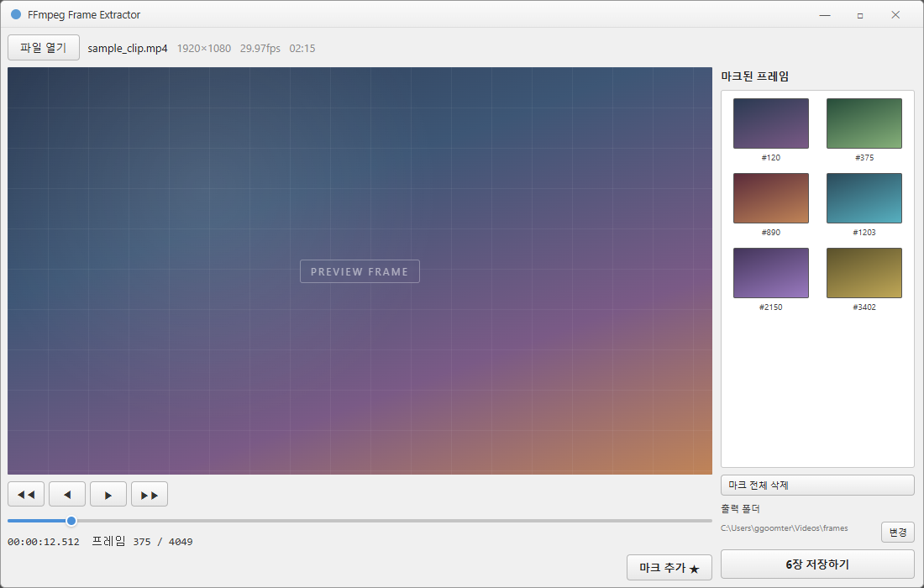Select the teal thumbnail #1203
This screenshot has height=588, width=924.
(864, 198)
